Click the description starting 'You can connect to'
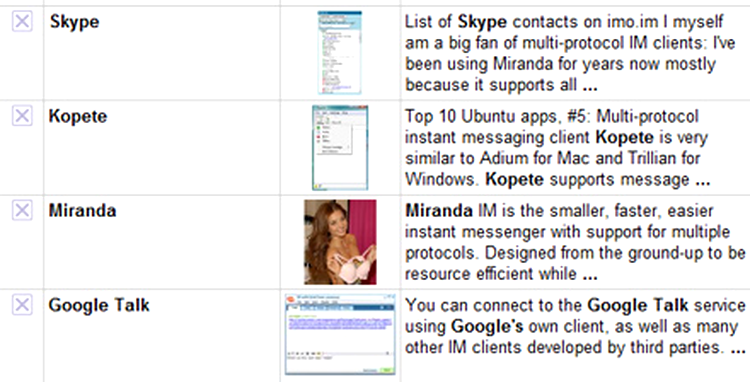This screenshot has width=750, height=382. tap(575, 327)
